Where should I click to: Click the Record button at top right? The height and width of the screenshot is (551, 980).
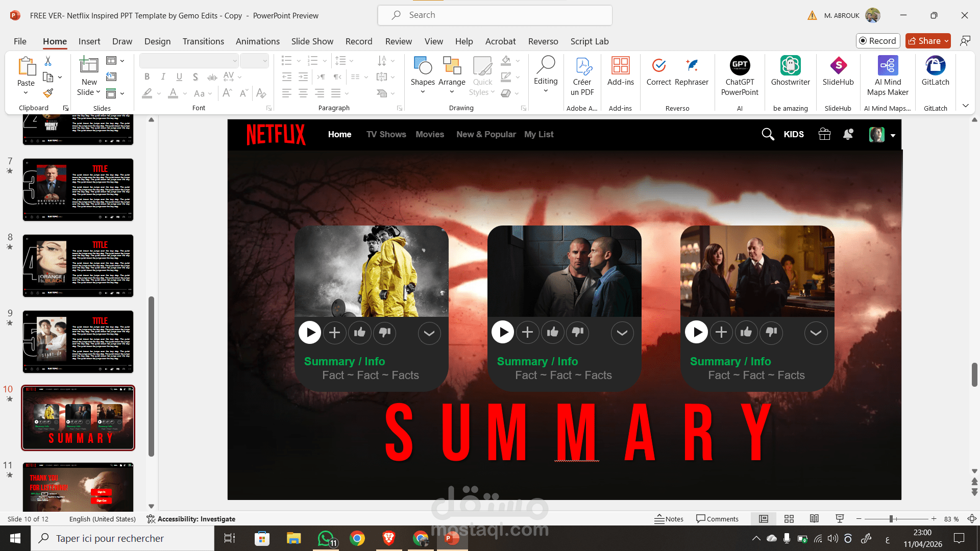[877, 41]
